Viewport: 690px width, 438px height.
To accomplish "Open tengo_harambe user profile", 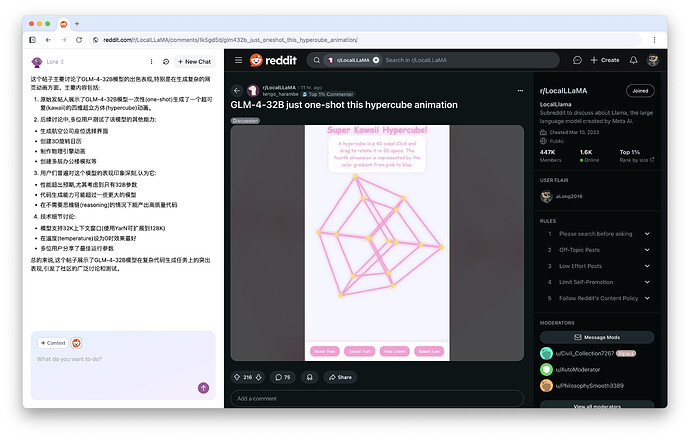I will (280, 94).
